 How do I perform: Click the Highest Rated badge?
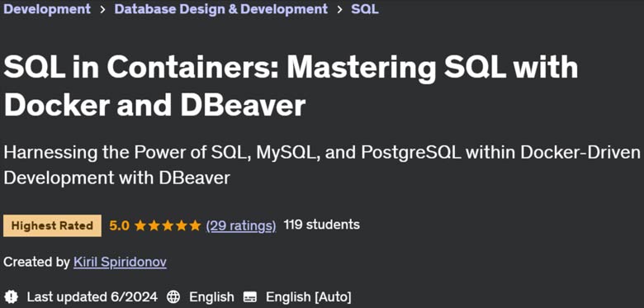pyautogui.click(x=52, y=225)
